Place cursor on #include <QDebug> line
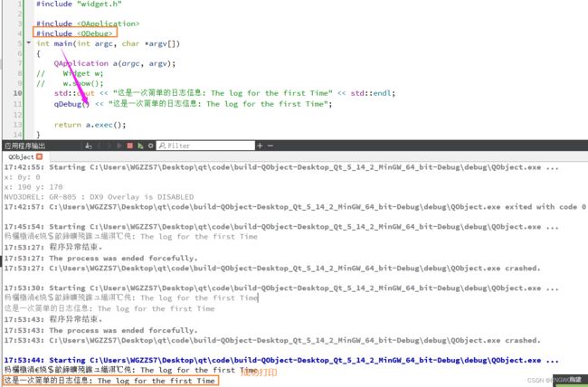Image resolution: width=588 pixels, height=387 pixels. [74, 33]
